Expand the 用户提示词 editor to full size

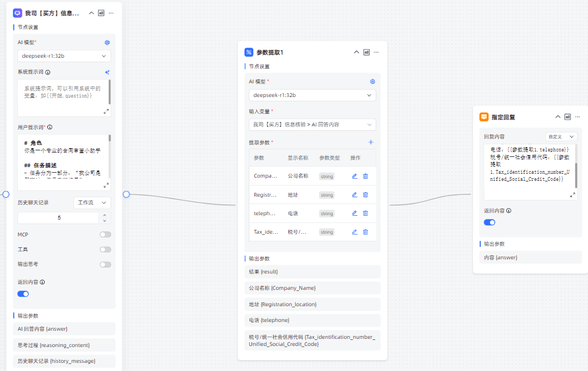(106, 185)
